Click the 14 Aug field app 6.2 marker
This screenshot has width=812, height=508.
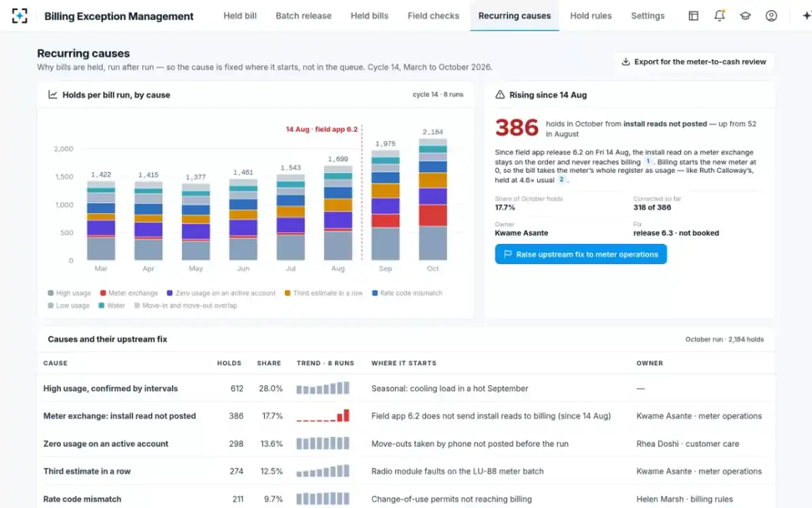click(321, 129)
